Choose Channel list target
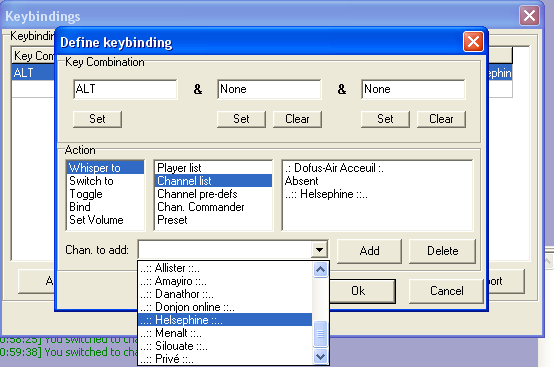This screenshot has width=554, height=367. [x=213, y=180]
